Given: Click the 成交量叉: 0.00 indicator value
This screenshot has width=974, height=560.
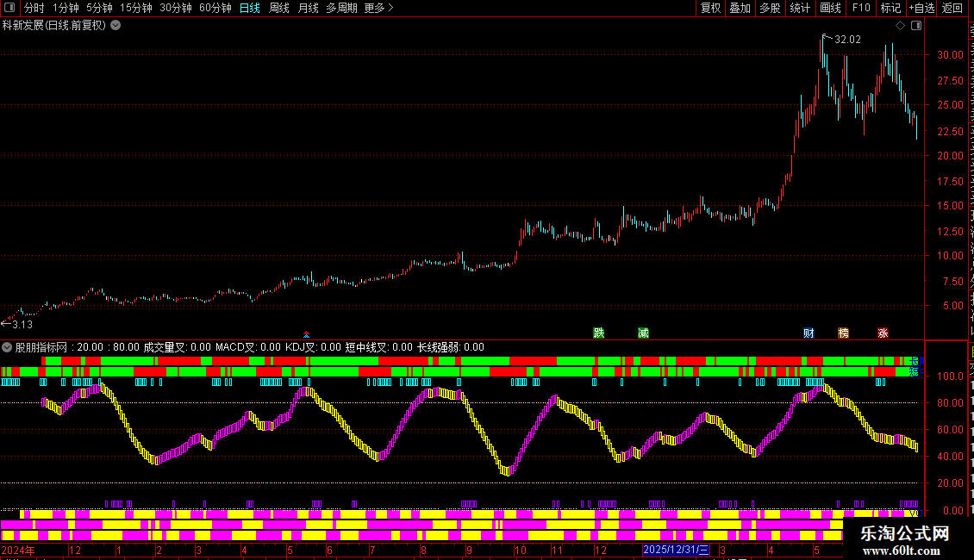Looking at the screenshot, I should pyautogui.click(x=177, y=347).
